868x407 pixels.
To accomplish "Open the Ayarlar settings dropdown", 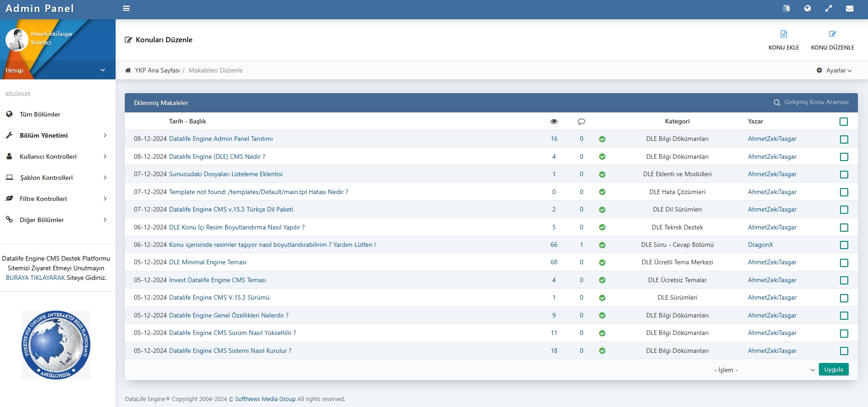I will 834,70.
